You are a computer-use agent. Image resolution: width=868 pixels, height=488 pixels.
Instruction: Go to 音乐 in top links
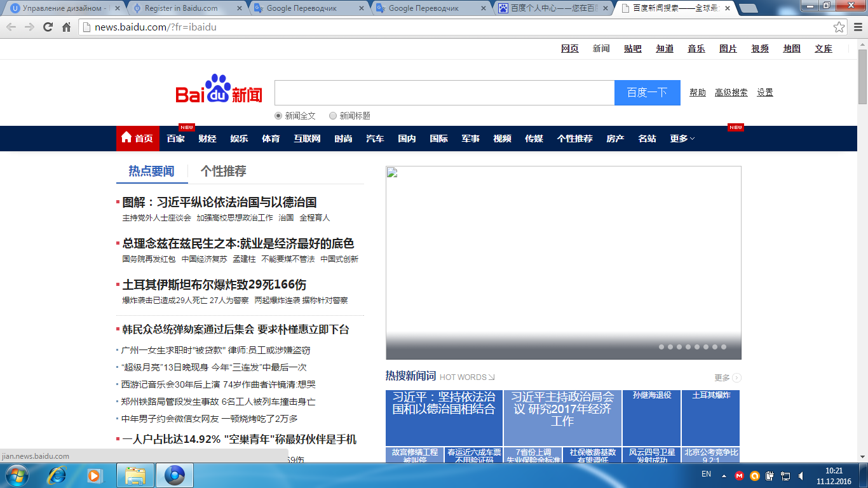(x=696, y=48)
